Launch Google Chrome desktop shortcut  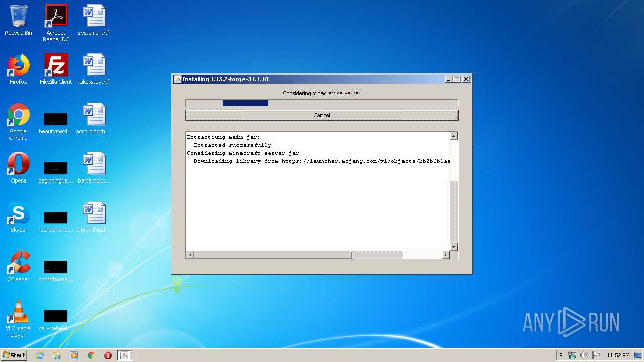(18, 122)
